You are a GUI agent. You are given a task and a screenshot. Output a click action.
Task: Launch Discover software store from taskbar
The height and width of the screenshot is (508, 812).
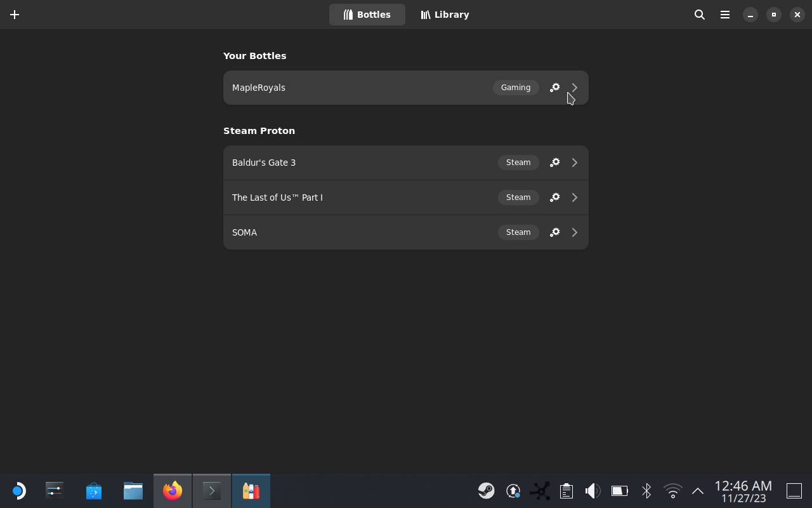coord(94,491)
